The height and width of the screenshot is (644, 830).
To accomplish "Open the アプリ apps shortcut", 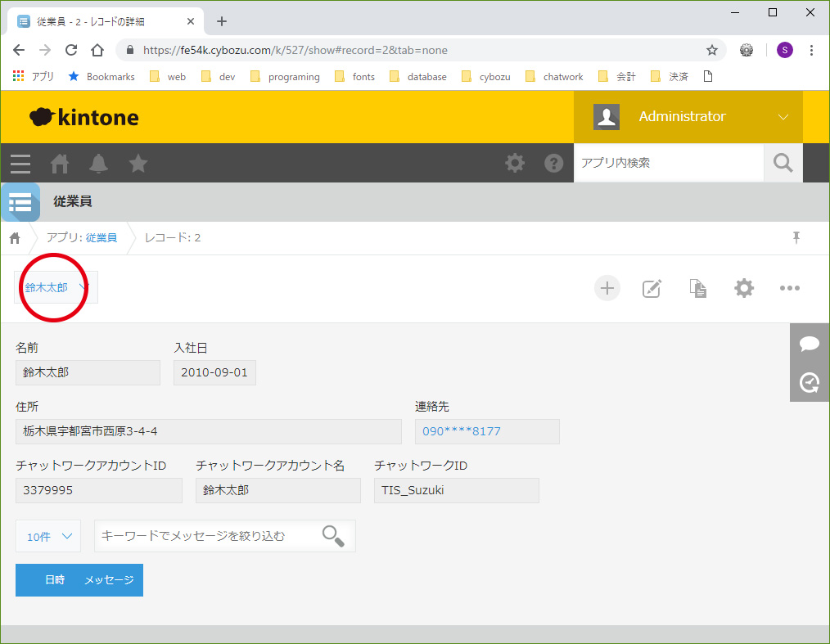I will coord(33,77).
